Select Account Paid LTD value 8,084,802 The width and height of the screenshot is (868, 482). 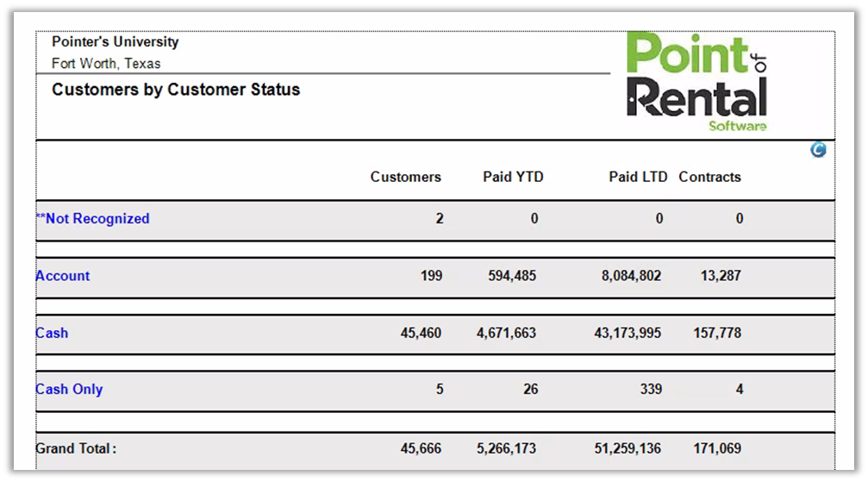coord(631,276)
